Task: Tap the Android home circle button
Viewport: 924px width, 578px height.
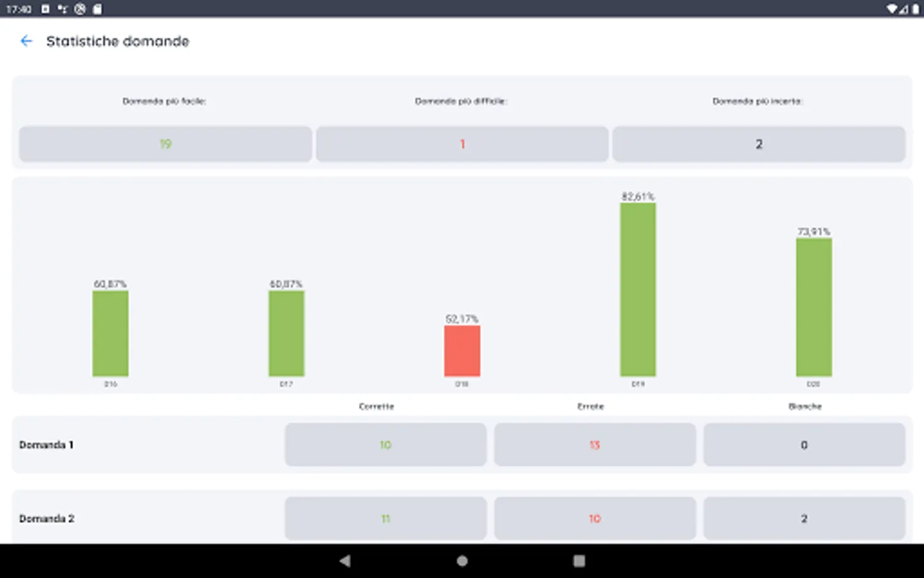Action: (x=462, y=561)
